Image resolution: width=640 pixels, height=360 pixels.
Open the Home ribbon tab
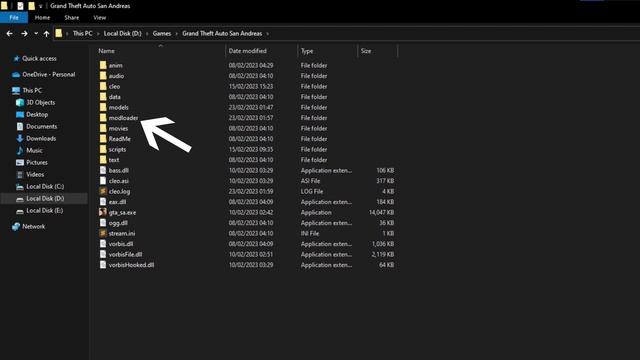(x=42, y=18)
